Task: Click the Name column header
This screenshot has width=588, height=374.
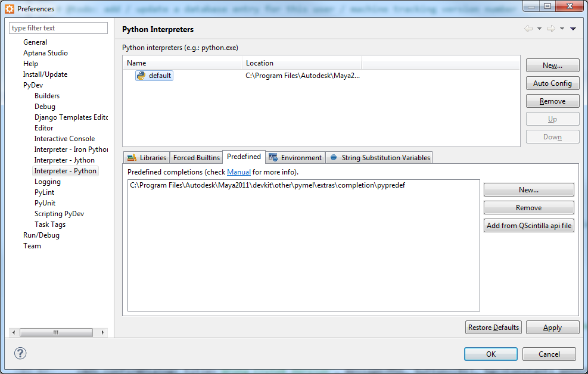Action: (183, 63)
